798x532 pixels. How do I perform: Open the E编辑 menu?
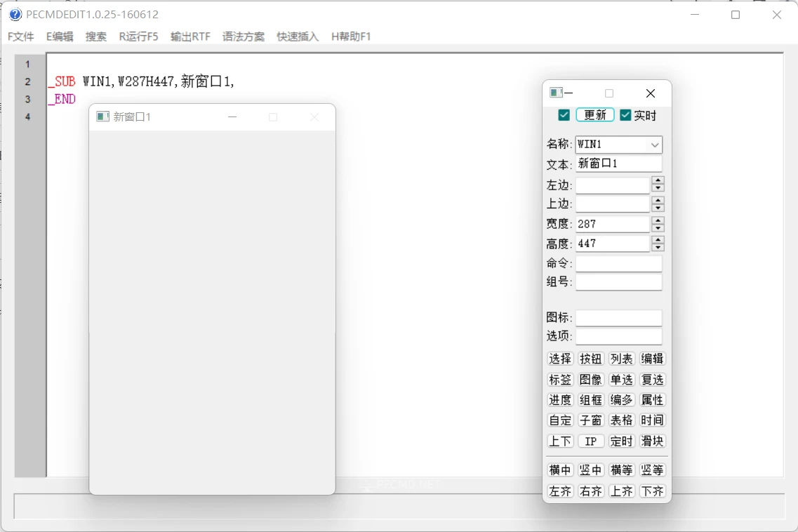coord(60,36)
